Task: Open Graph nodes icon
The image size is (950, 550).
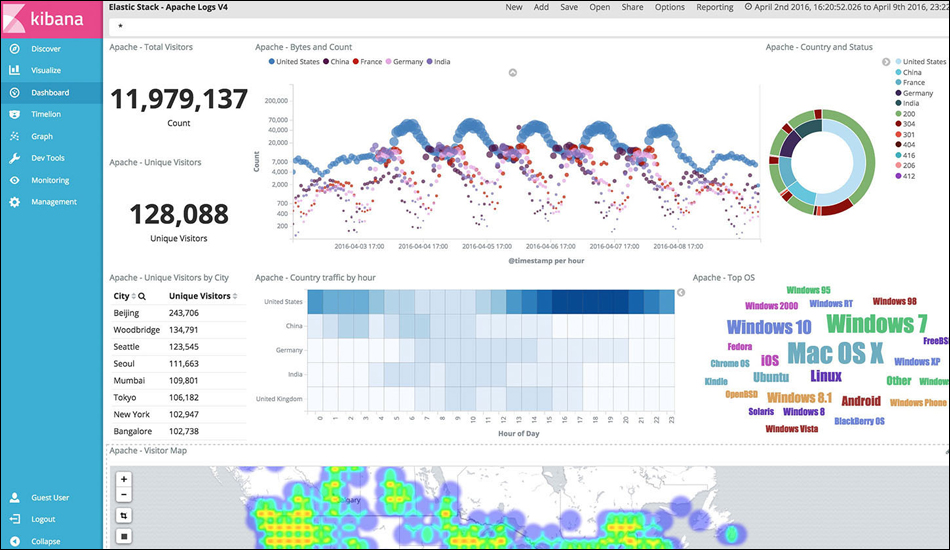Action: point(15,136)
